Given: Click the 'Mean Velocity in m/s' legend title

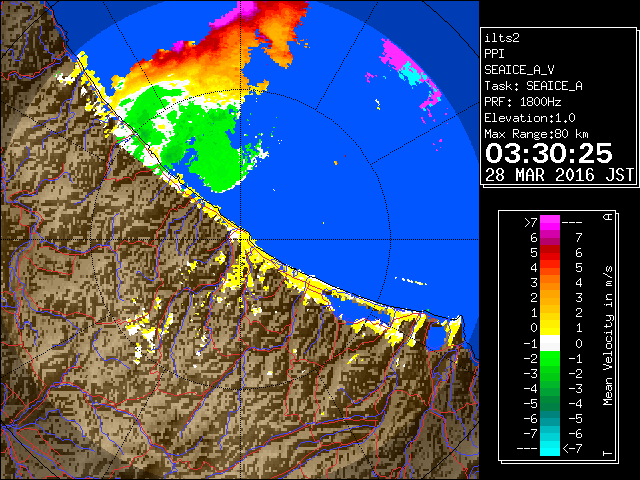Looking at the screenshot, I should click(608, 336).
